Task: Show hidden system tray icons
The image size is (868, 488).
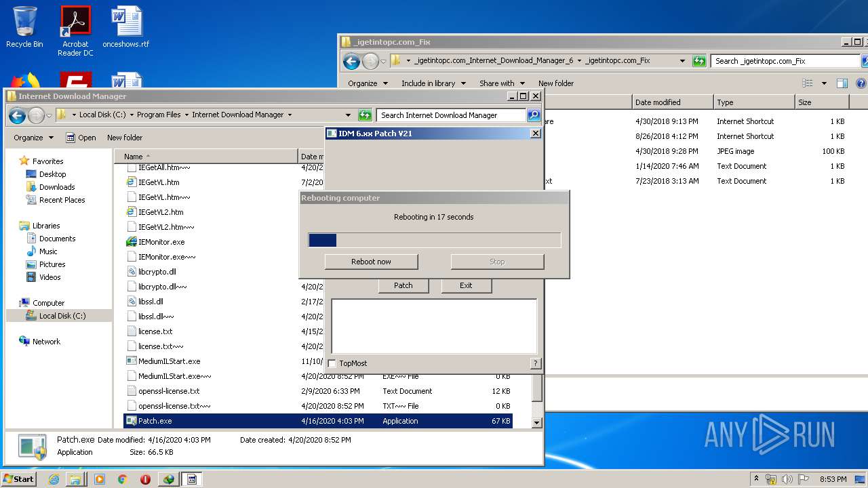Action: coord(756,479)
